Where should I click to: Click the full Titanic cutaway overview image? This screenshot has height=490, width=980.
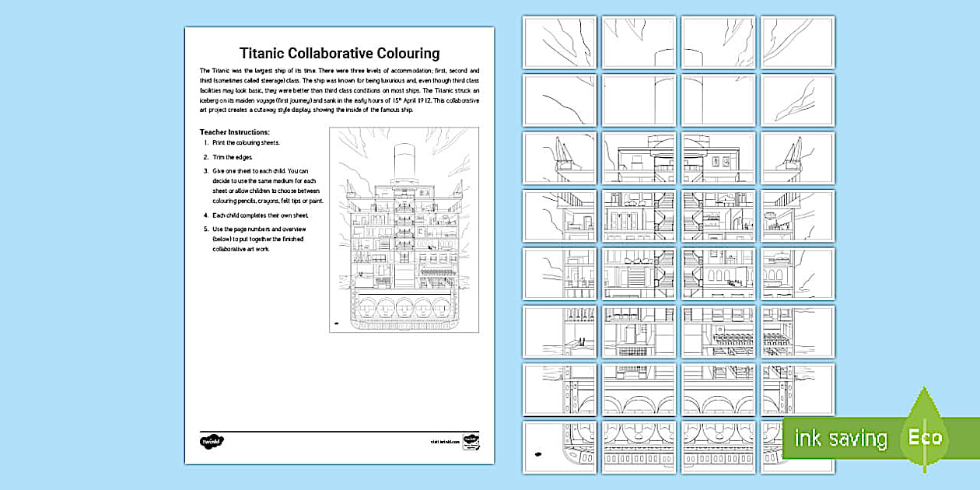point(404,229)
